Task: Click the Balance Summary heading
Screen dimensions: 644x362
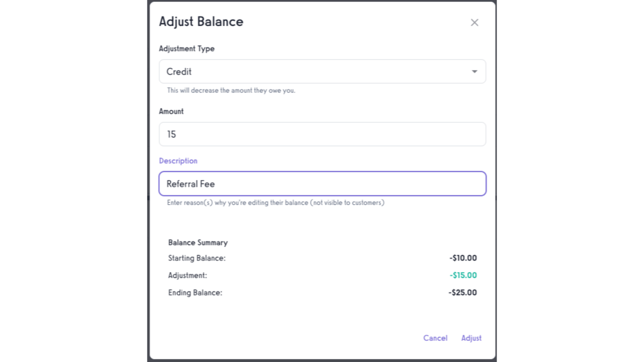Action: [x=198, y=242]
